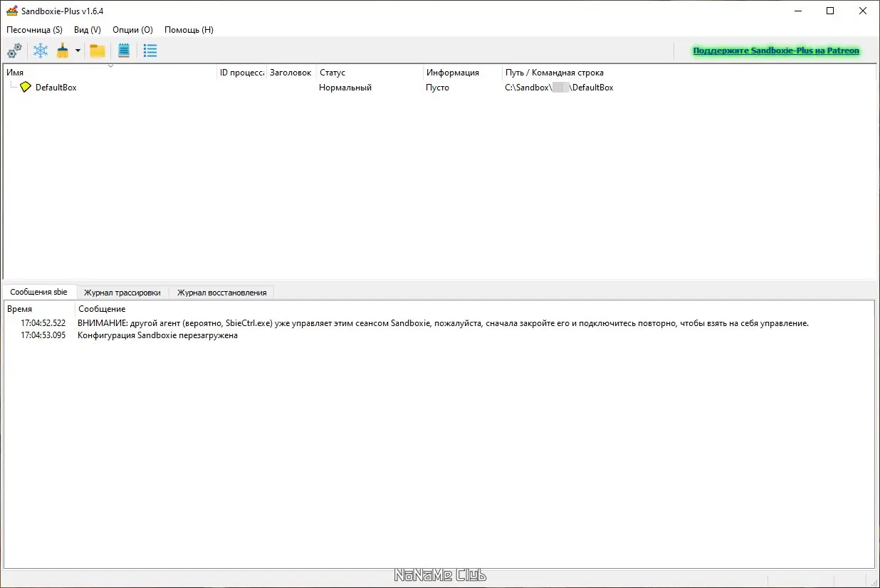Sort by the Заголовок column header
The height and width of the screenshot is (588, 880).
click(x=290, y=73)
